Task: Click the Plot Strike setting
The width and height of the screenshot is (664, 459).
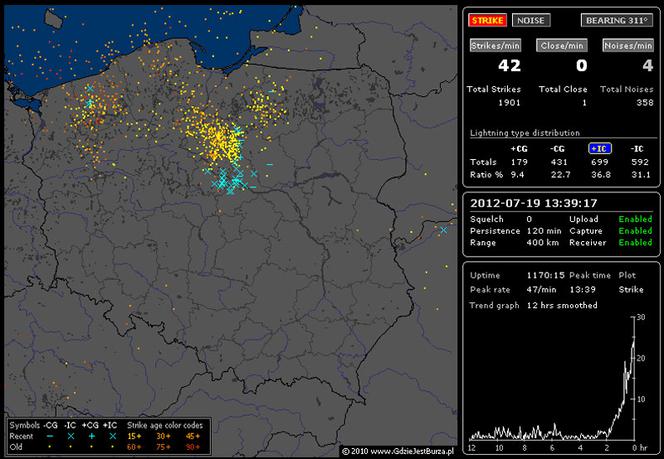Action: [631, 290]
